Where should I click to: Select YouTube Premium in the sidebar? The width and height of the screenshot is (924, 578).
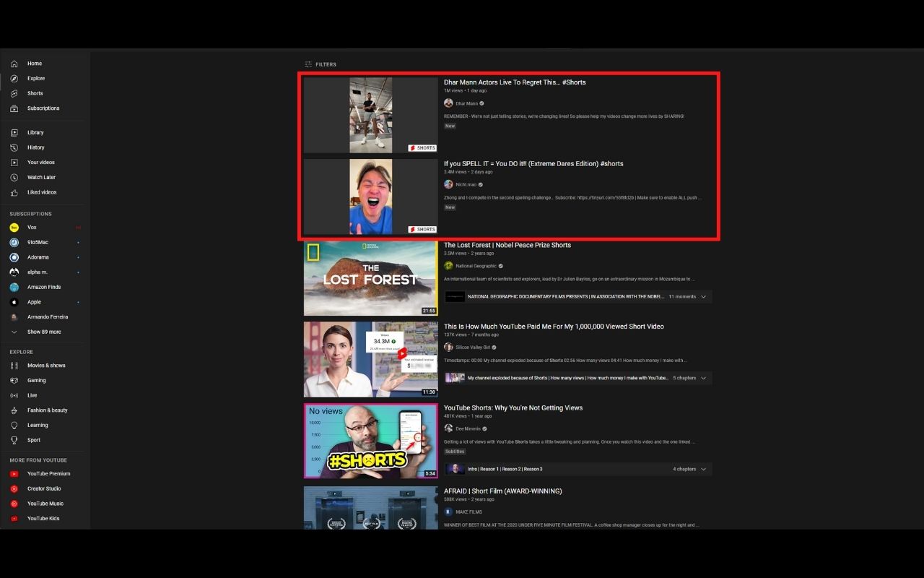pyautogui.click(x=48, y=473)
